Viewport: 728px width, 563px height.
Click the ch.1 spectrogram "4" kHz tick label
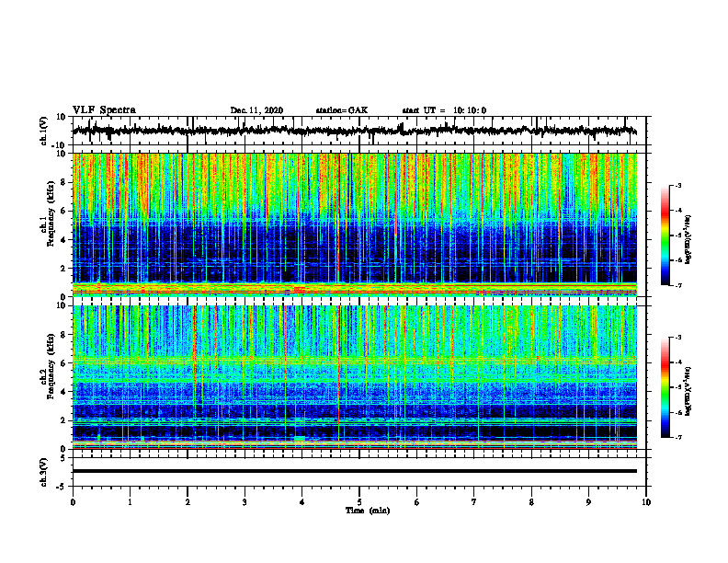[x=63, y=240]
